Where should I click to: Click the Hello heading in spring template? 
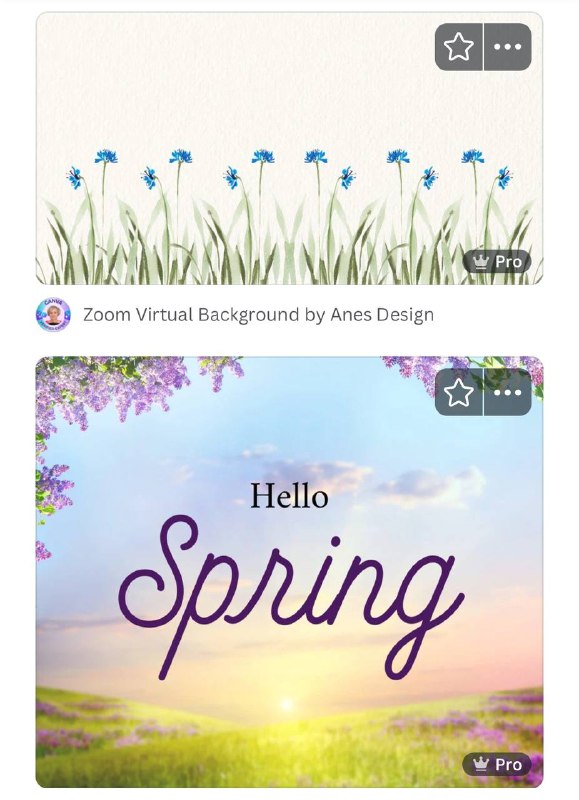pos(289,496)
